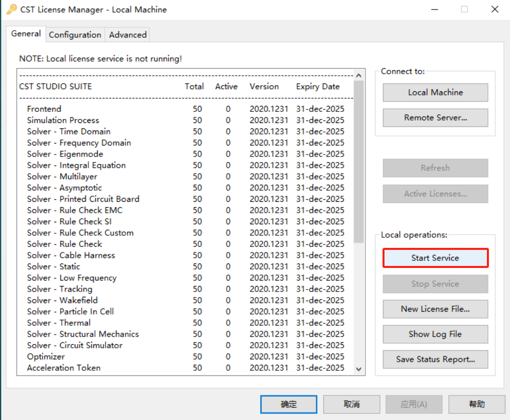
Task: Click the license list scrollbar thumb
Action: (359, 162)
